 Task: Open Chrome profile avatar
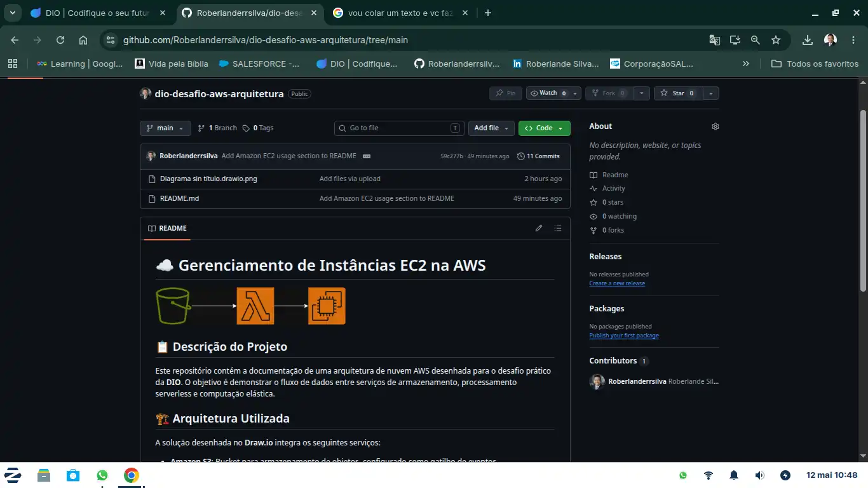(831, 40)
